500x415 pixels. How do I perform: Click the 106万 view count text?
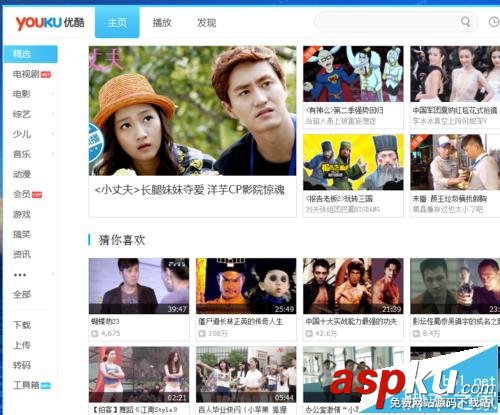click(218, 333)
